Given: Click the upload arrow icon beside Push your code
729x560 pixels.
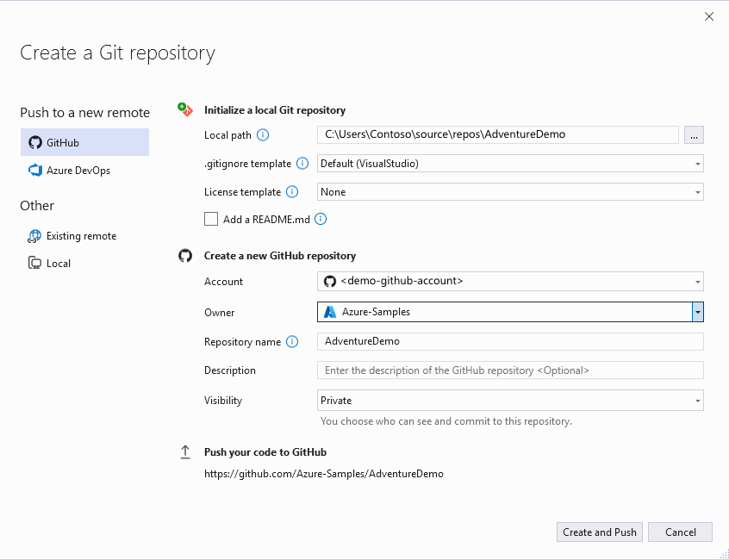Looking at the screenshot, I should (x=184, y=452).
